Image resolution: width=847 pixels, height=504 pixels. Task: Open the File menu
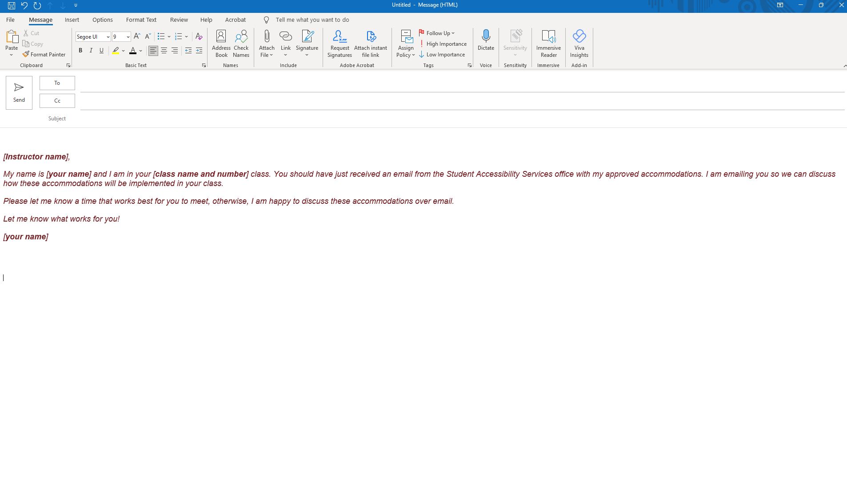click(x=10, y=20)
